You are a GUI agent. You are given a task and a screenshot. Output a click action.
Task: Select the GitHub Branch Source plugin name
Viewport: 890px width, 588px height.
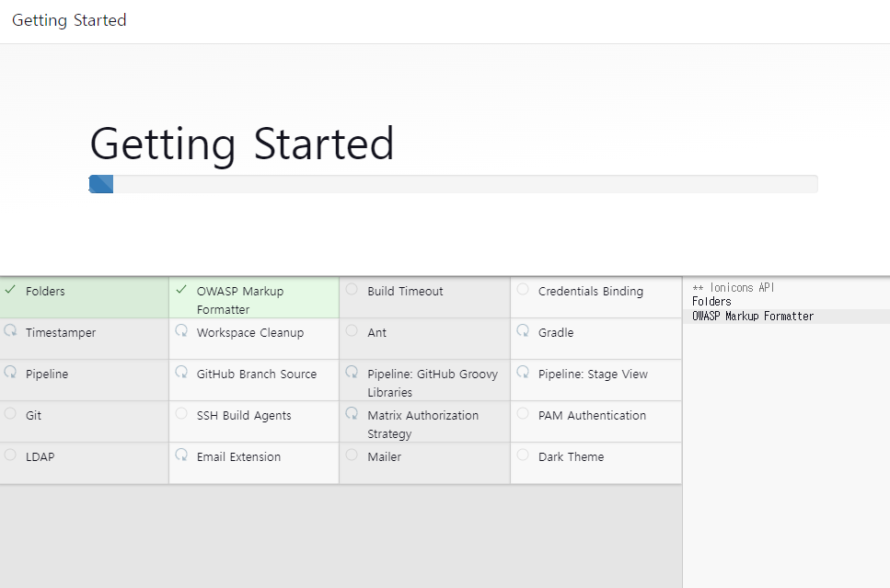tap(257, 374)
